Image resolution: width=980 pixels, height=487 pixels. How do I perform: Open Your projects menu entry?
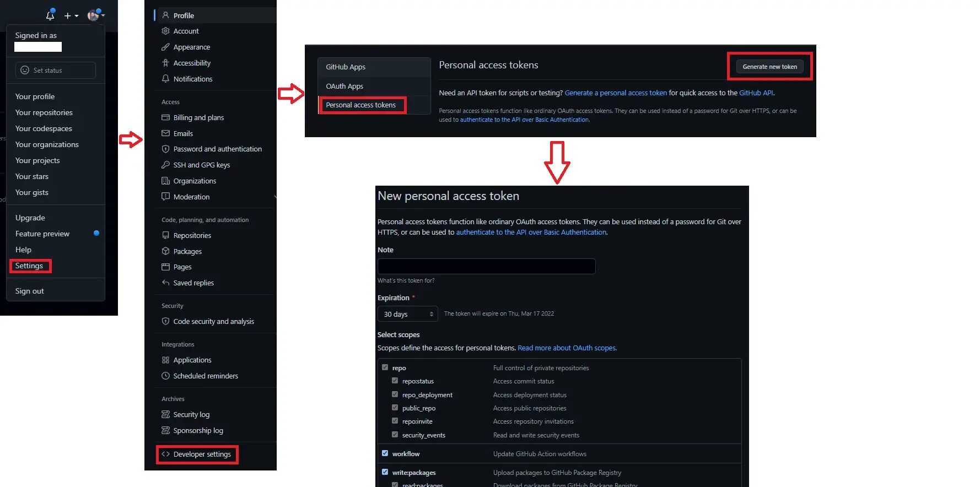click(37, 160)
